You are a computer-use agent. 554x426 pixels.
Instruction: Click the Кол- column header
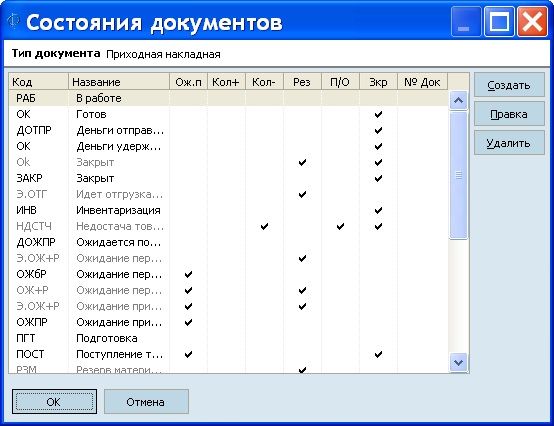(264, 82)
